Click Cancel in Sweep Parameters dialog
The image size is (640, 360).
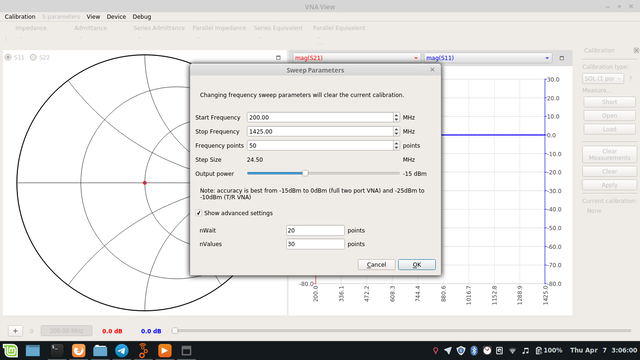click(376, 264)
